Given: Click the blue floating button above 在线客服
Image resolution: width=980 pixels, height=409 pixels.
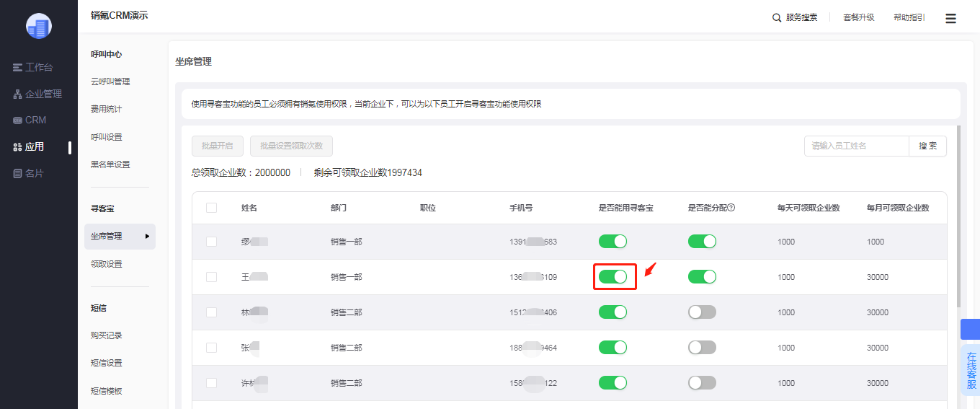Looking at the screenshot, I should point(971,329).
